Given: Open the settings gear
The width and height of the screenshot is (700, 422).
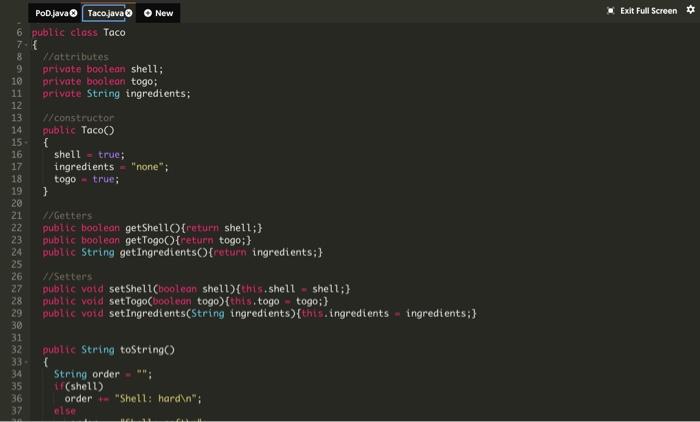Looking at the screenshot, I should 691,9.
